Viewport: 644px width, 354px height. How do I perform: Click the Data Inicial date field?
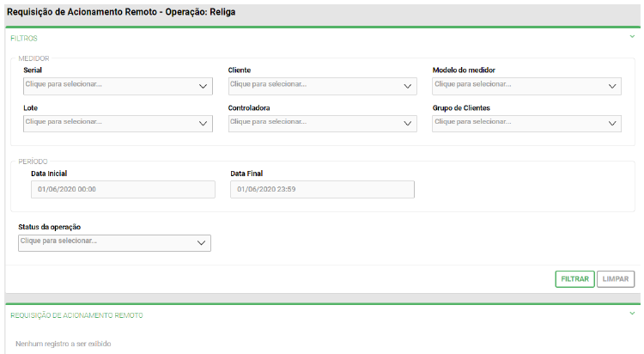(119, 189)
